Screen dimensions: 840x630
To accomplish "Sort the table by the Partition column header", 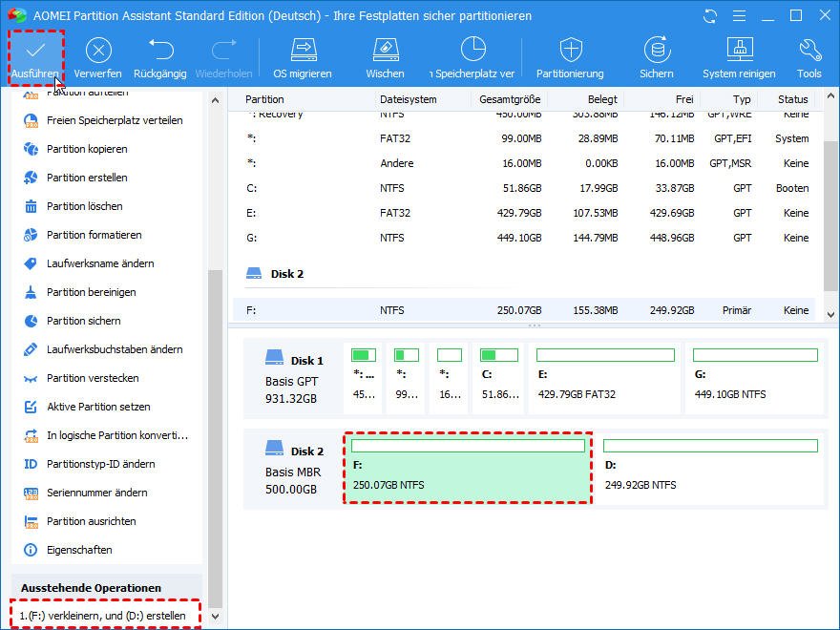I will tap(264, 99).
